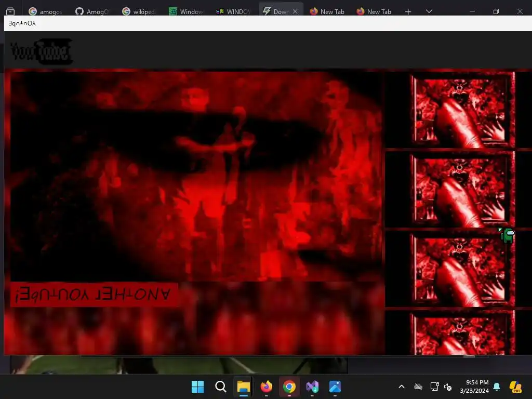Open the Windows tab with green icon
Screen dimensions: 532x399
186,11
